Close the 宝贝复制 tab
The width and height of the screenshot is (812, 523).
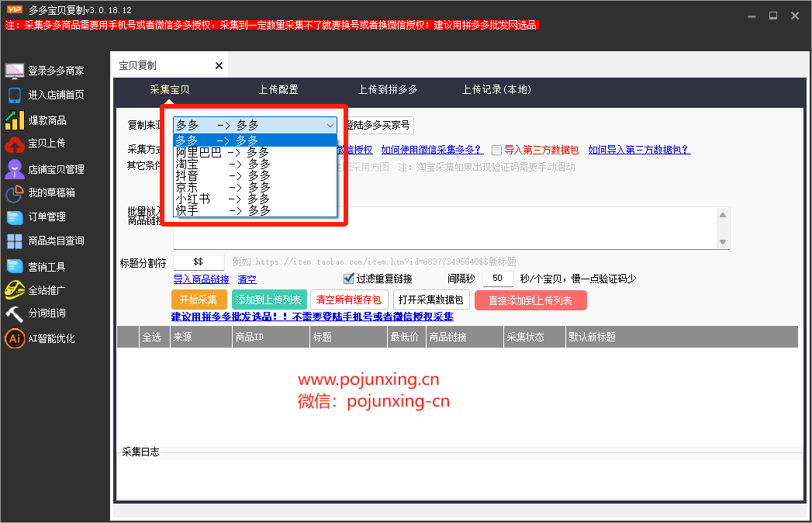pos(219,66)
